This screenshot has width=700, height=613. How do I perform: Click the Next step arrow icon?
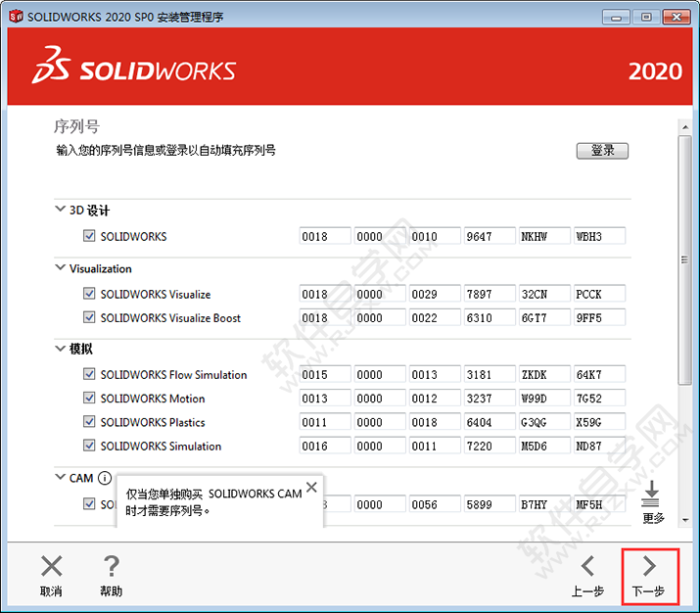(x=648, y=566)
